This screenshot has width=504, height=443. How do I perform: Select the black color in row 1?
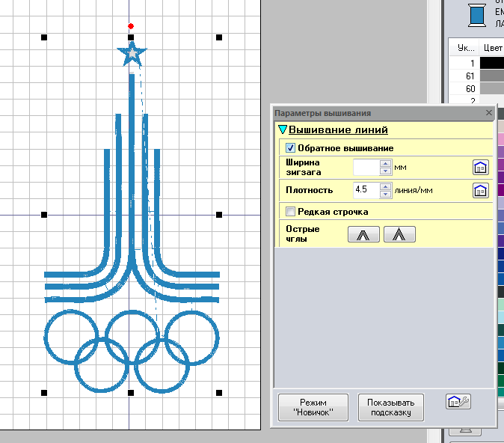(x=491, y=64)
